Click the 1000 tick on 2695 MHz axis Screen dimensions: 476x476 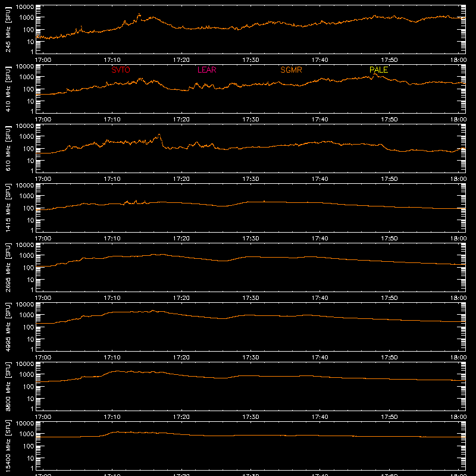pyautogui.click(x=27, y=256)
